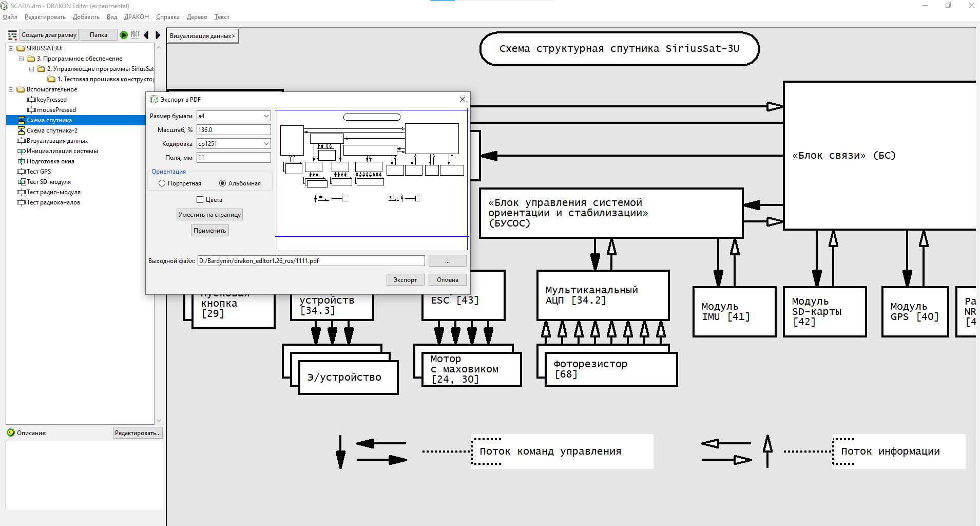Open the Размер бумаги dropdown
The width and height of the screenshot is (980, 526).
(266, 116)
